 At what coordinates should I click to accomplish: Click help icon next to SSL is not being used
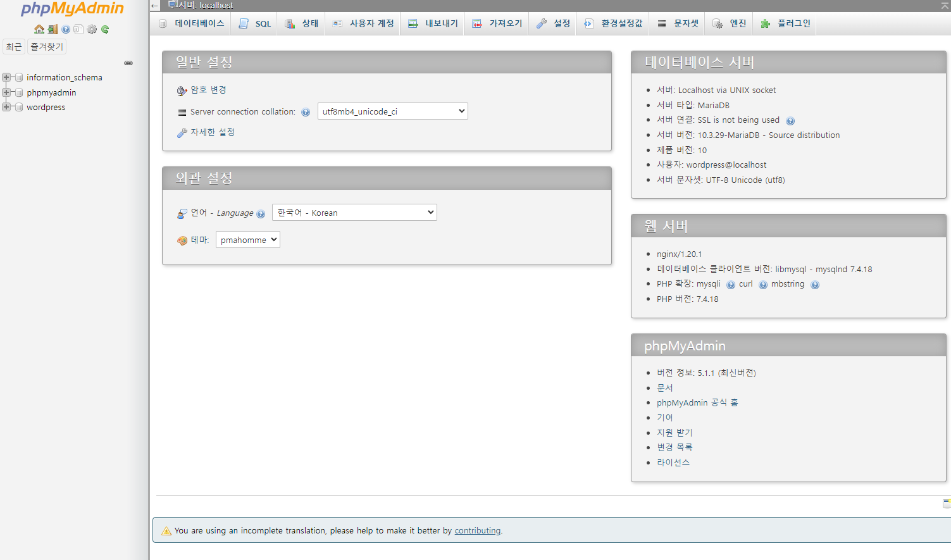pyautogui.click(x=790, y=121)
